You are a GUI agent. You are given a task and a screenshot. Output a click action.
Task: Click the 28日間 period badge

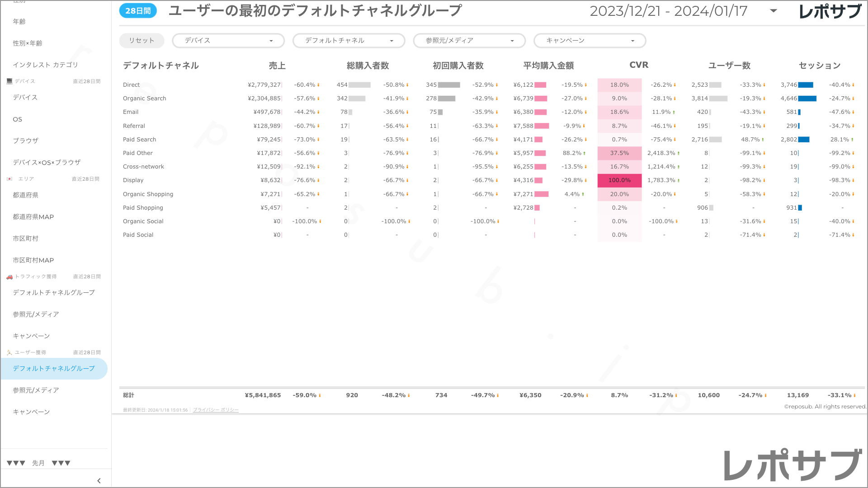point(138,11)
